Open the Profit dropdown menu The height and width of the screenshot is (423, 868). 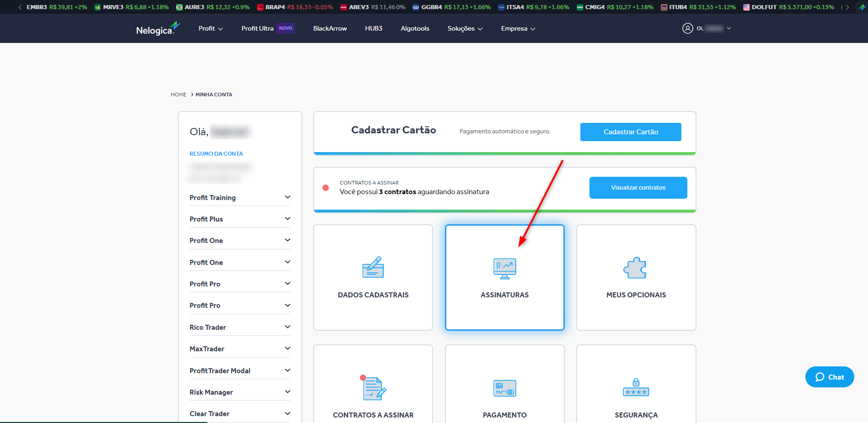pyautogui.click(x=211, y=28)
